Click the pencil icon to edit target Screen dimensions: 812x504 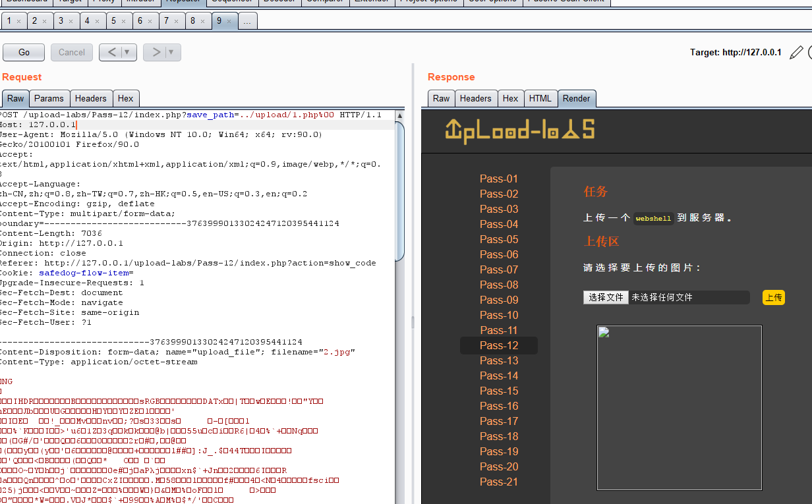pyautogui.click(x=796, y=53)
